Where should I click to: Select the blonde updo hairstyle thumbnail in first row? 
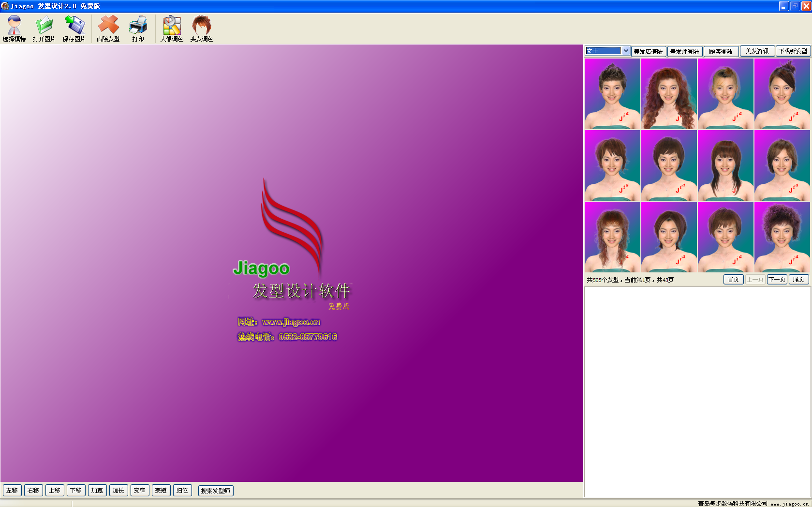725,94
